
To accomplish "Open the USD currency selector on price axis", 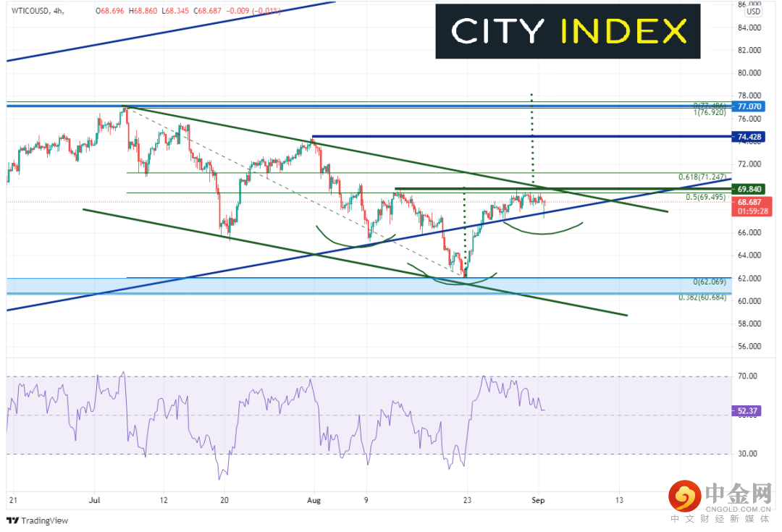I will (x=754, y=12).
